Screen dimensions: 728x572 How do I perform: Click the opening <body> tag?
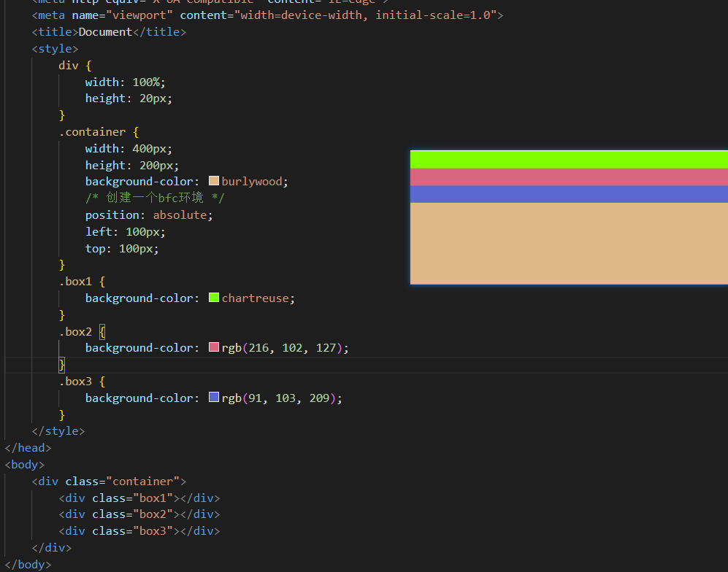[x=25, y=465]
